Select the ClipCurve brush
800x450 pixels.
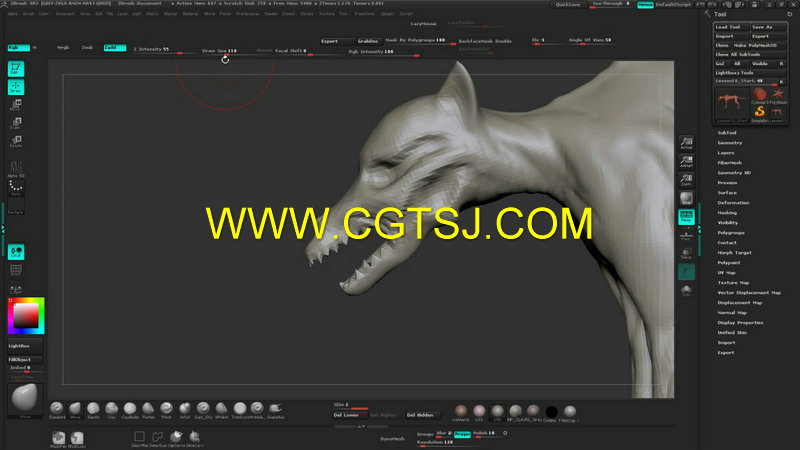[176, 438]
